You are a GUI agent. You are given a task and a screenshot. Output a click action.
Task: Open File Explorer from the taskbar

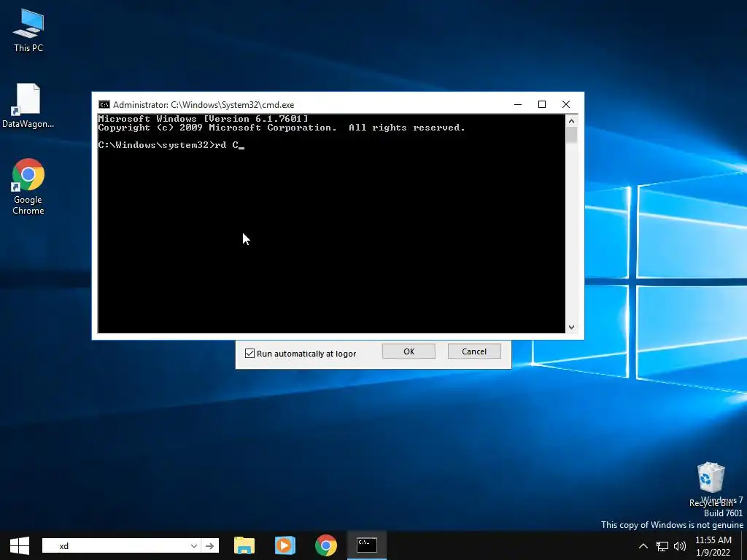[x=244, y=545]
